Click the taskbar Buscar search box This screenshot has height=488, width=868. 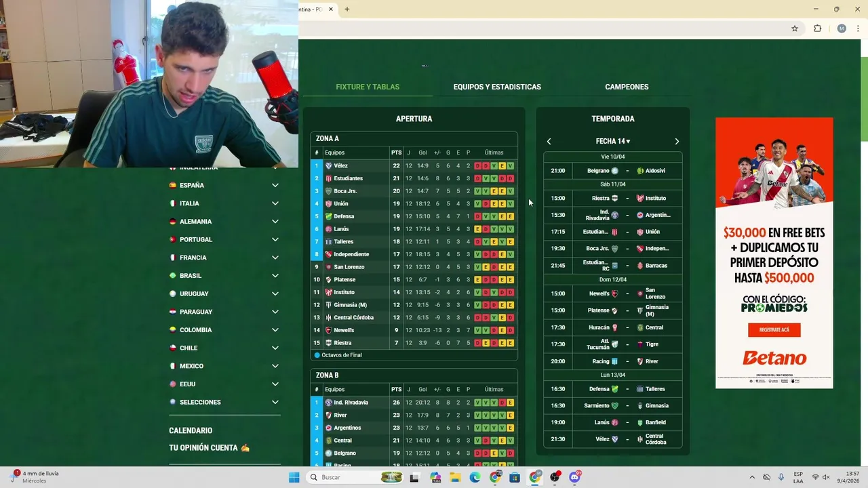355,477
